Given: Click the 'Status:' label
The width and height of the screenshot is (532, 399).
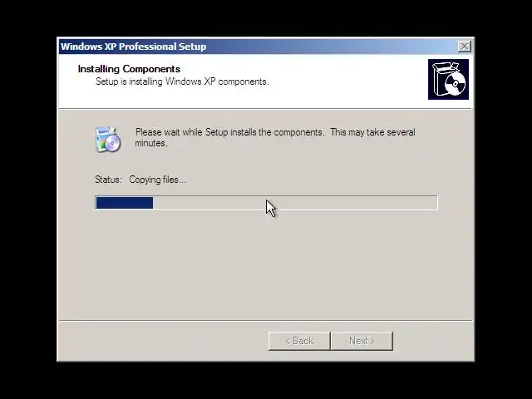Looking at the screenshot, I should [108, 180].
